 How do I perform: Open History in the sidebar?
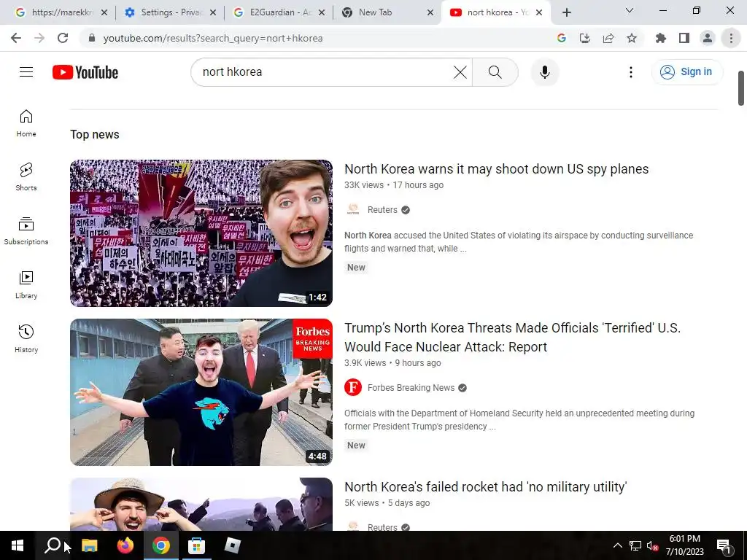26,338
